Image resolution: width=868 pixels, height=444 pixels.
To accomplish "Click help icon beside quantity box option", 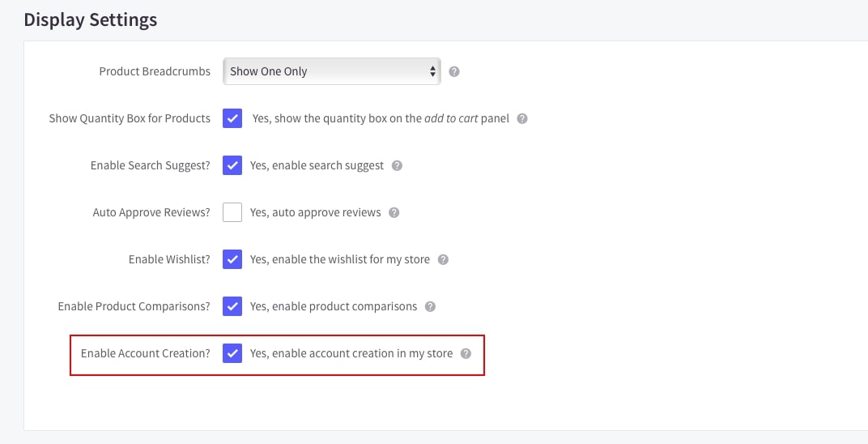I will pyautogui.click(x=522, y=118).
